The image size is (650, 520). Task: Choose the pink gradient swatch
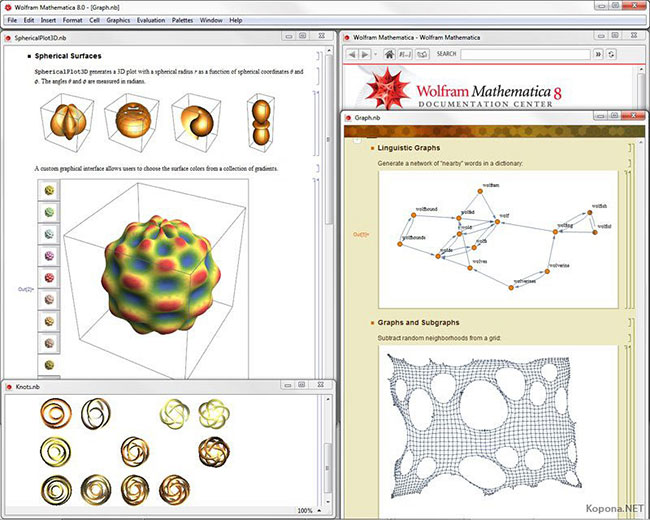[49, 256]
